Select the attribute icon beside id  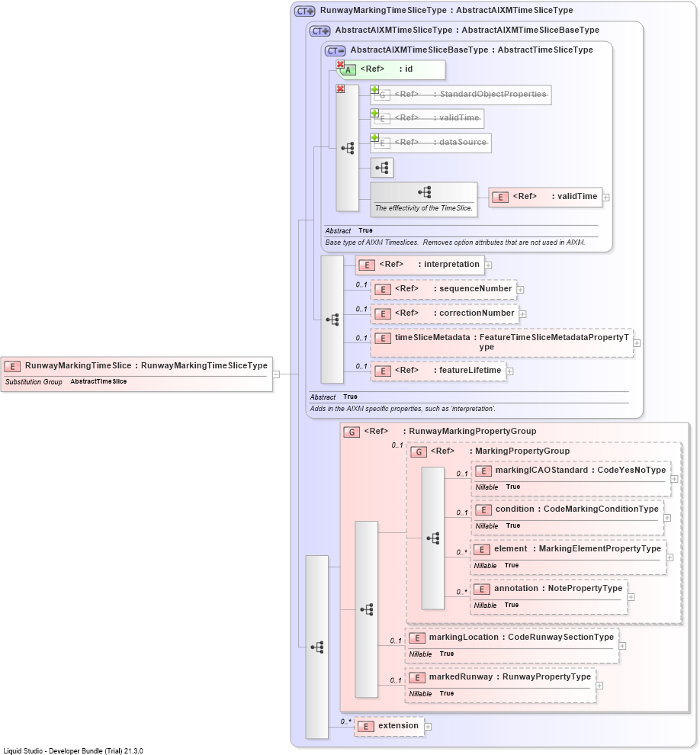click(x=348, y=70)
